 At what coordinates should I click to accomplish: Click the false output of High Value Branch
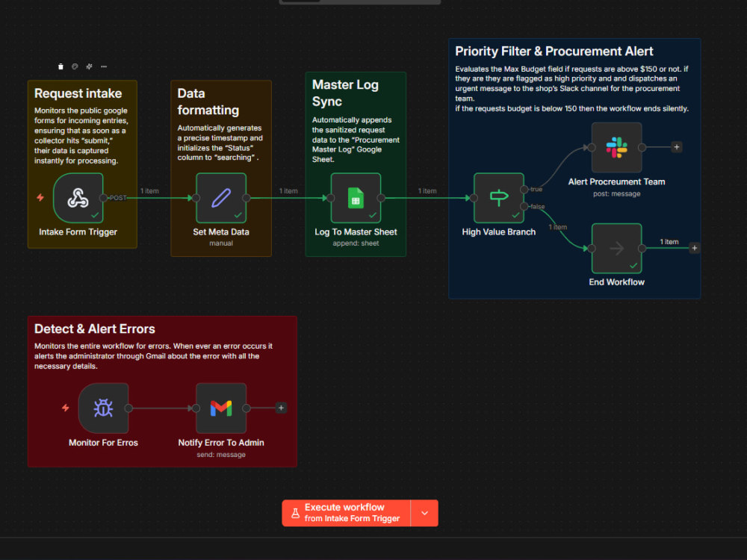(x=524, y=206)
